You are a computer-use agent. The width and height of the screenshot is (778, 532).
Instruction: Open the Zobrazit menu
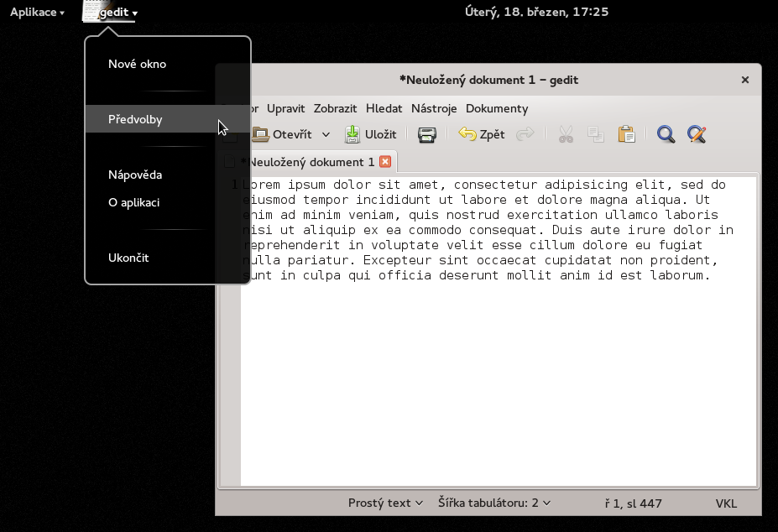point(335,109)
